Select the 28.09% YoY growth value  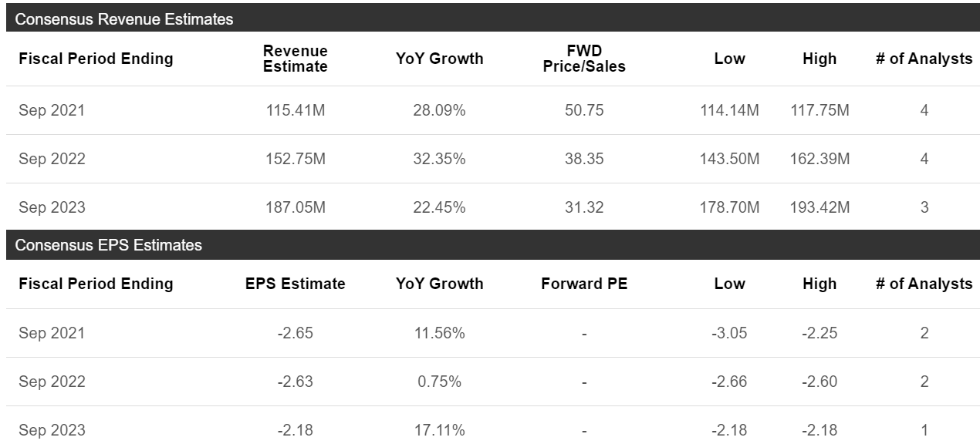pyautogui.click(x=440, y=110)
